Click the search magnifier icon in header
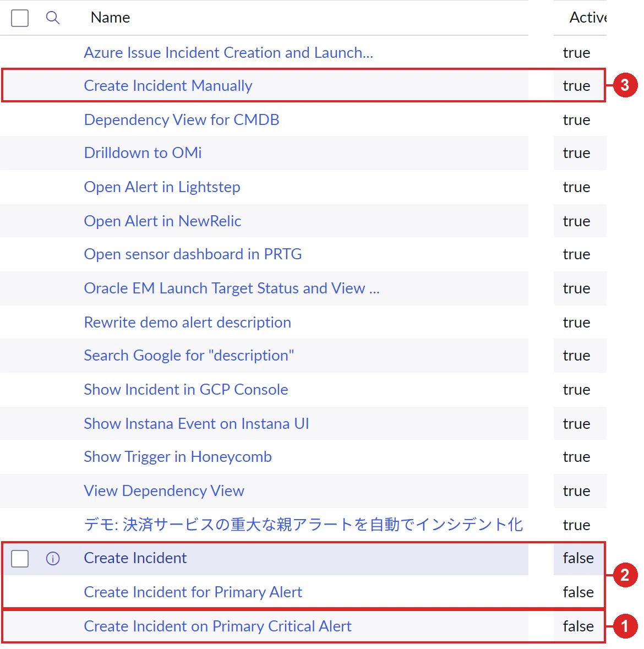Image resolution: width=644 pixels, height=649 pixels. (x=52, y=18)
